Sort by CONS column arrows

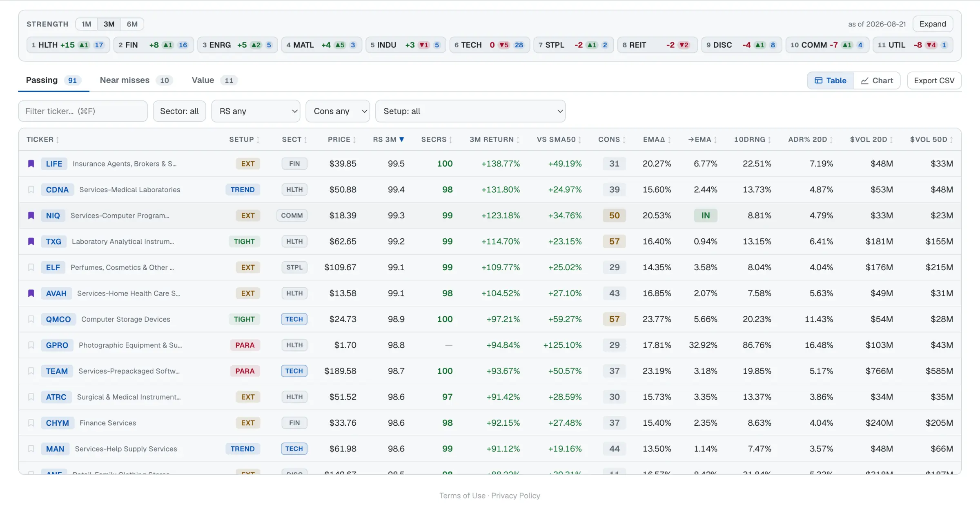pyautogui.click(x=624, y=140)
